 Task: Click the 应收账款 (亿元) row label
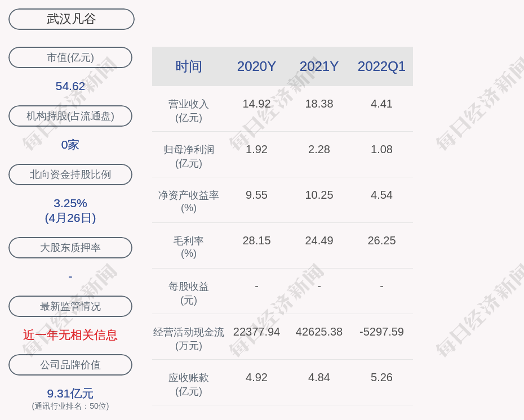tap(189, 385)
